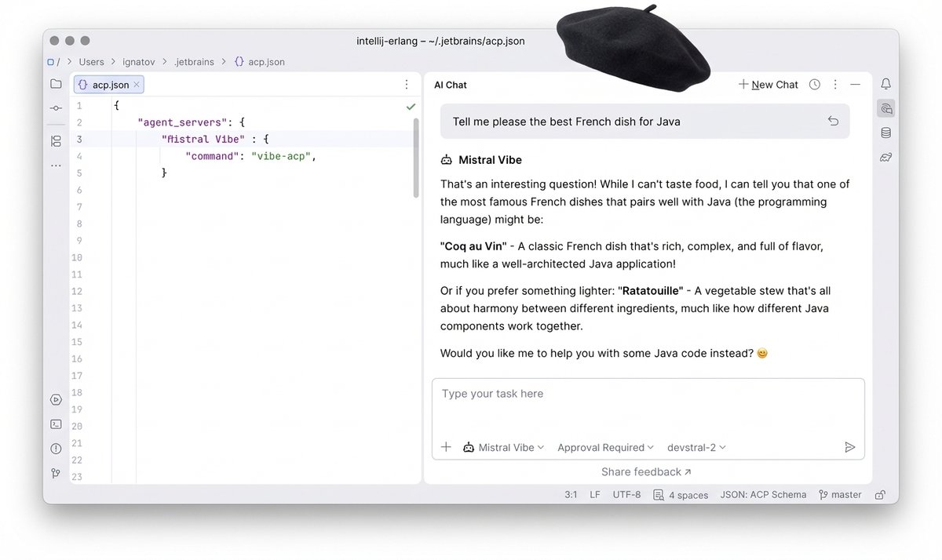Click the bold "Ratatouille" text
Viewport: 942px width, 560px height.
(650, 291)
